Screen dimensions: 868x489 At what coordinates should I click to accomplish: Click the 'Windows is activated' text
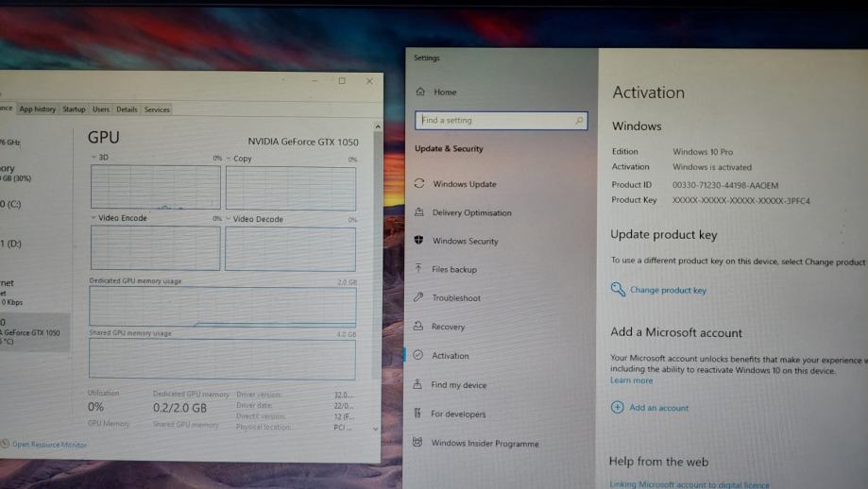pyautogui.click(x=712, y=167)
